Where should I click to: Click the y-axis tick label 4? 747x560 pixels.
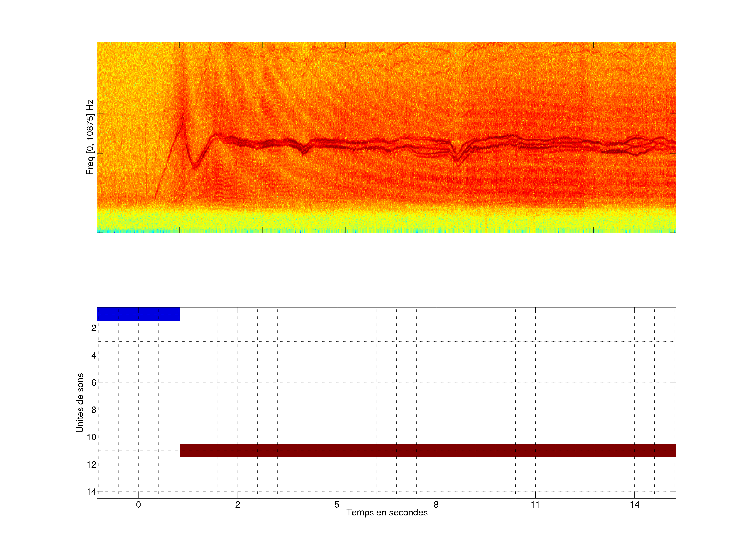(x=94, y=355)
